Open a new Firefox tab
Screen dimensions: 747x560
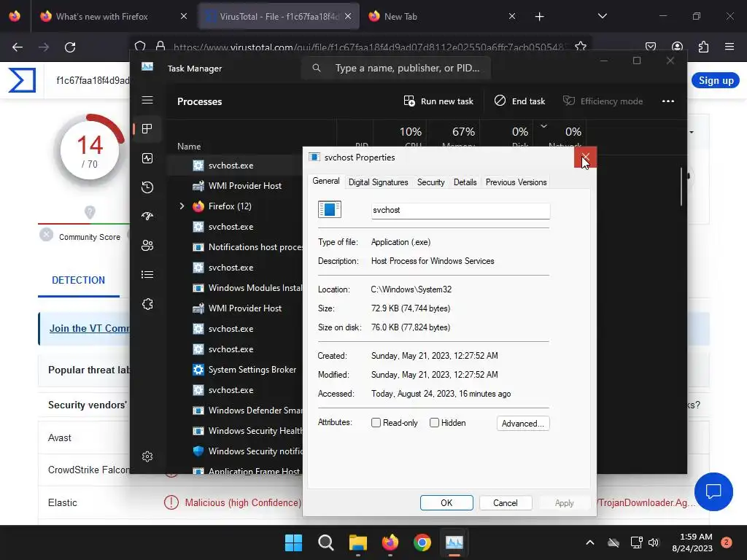tap(539, 17)
